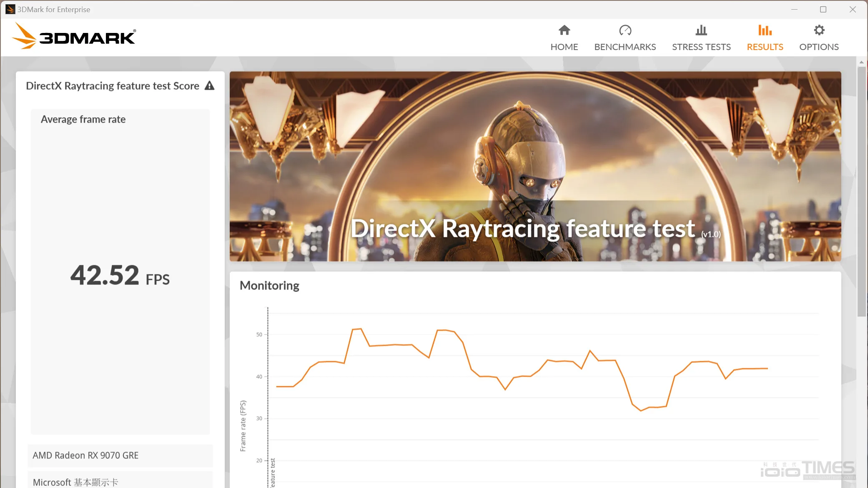The height and width of the screenshot is (488, 868).
Task: Click the vertical scrollbar thumb
Action: coord(861,192)
